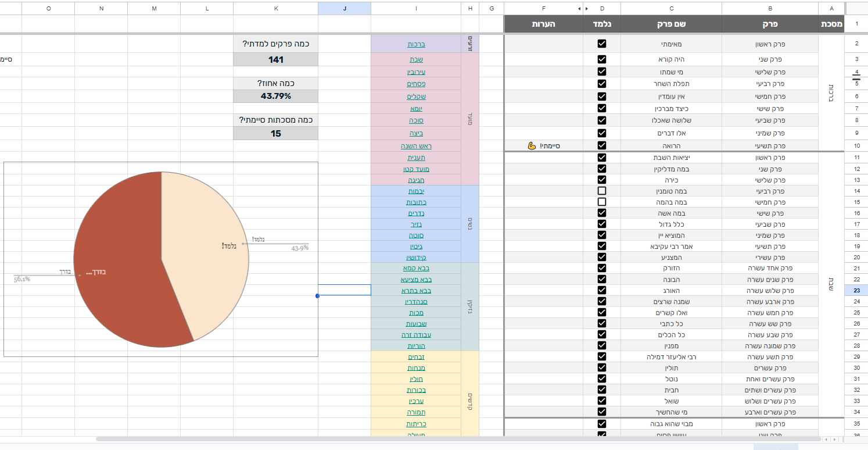Screen dimensions: 868x450
Task: Uncheck the רבי אליעזר דמילה checkbox
Action: click(x=602, y=356)
